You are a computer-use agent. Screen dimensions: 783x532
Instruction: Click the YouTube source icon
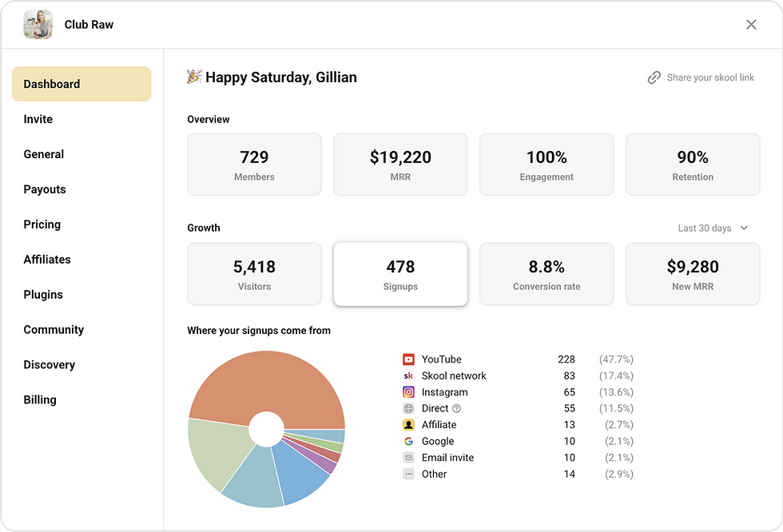[408, 359]
